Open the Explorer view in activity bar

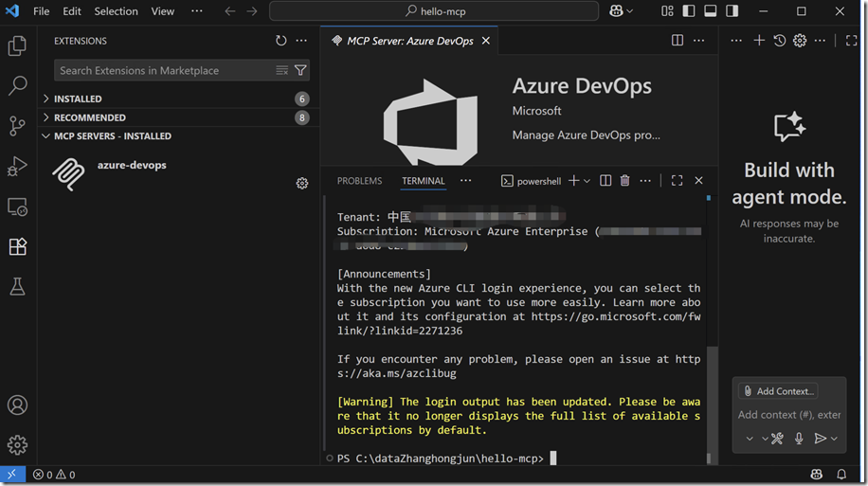(x=17, y=45)
